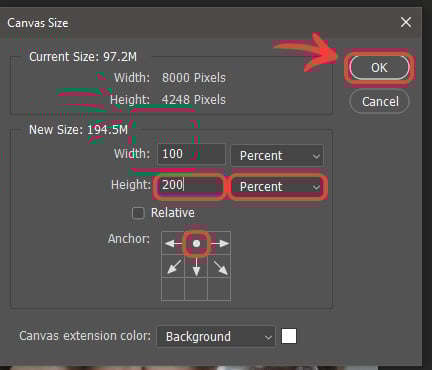Image resolution: width=432 pixels, height=370 pixels.
Task: Click the Current Size 97.2M text
Action: [x=83, y=57]
